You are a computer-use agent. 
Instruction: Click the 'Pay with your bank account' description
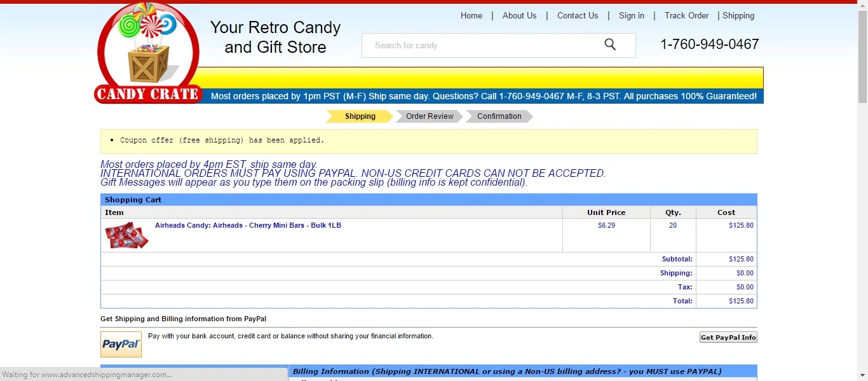click(290, 336)
